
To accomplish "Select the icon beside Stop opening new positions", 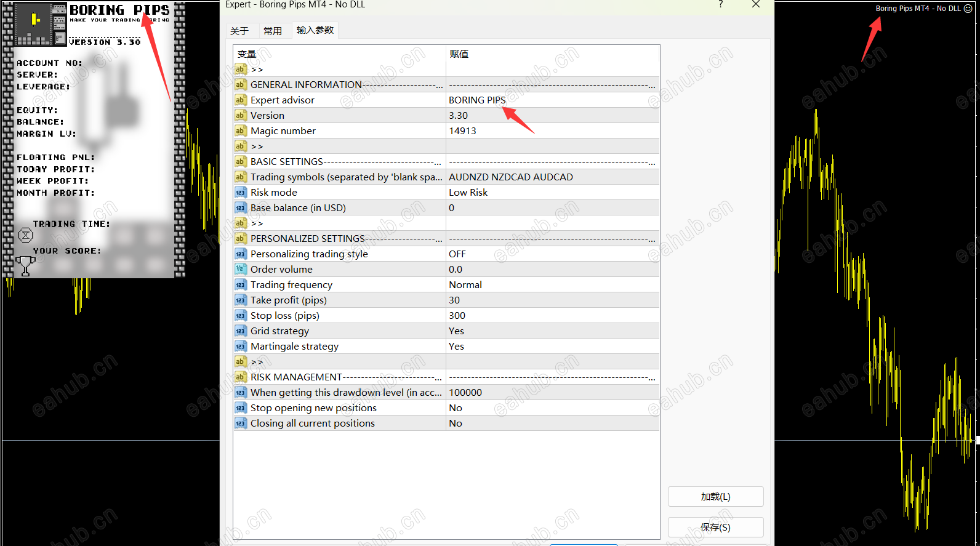I will point(241,408).
